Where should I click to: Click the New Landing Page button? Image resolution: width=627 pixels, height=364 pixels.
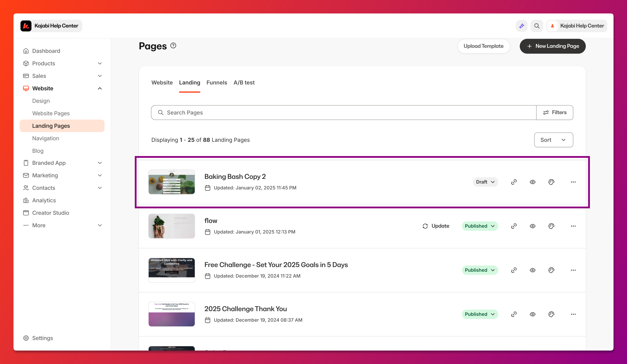(x=553, y=46)
